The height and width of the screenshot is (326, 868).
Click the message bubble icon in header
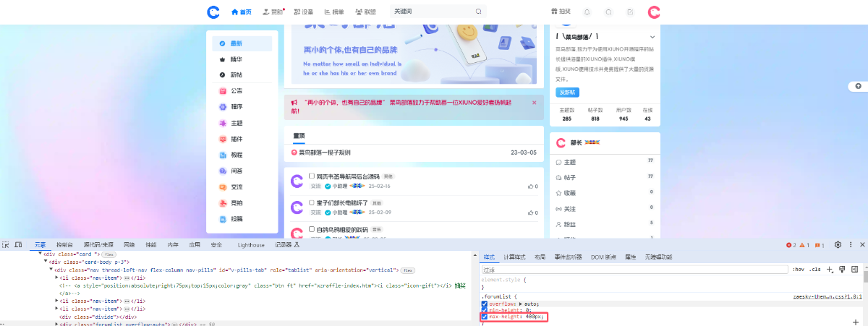(608, 12)
